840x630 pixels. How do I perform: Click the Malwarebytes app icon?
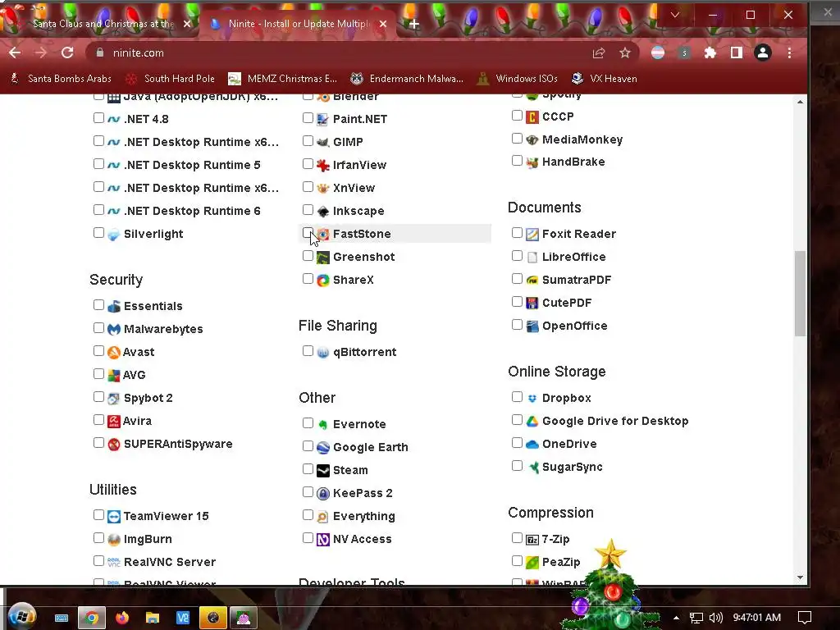tap(113, 329)
